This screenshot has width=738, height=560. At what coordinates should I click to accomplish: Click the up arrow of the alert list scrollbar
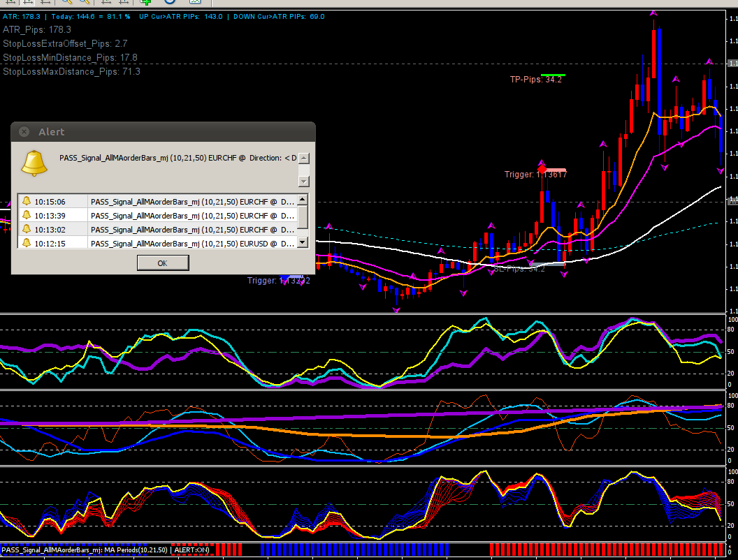[303, 200]
